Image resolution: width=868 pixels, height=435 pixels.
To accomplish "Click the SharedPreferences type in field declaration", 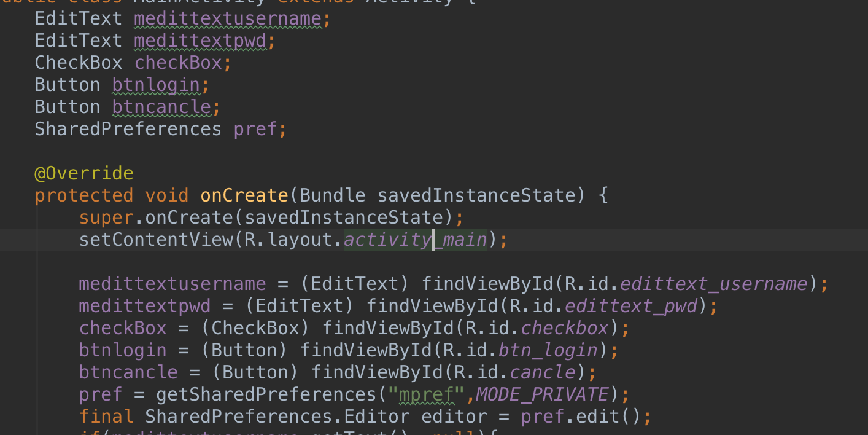I will pos(128,129).
